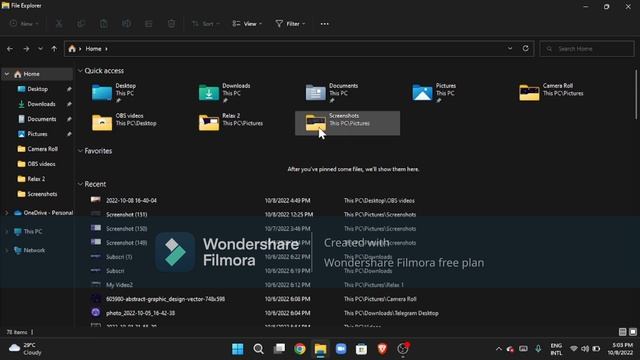Open the OBS videos quick access folder

point(134,123)
